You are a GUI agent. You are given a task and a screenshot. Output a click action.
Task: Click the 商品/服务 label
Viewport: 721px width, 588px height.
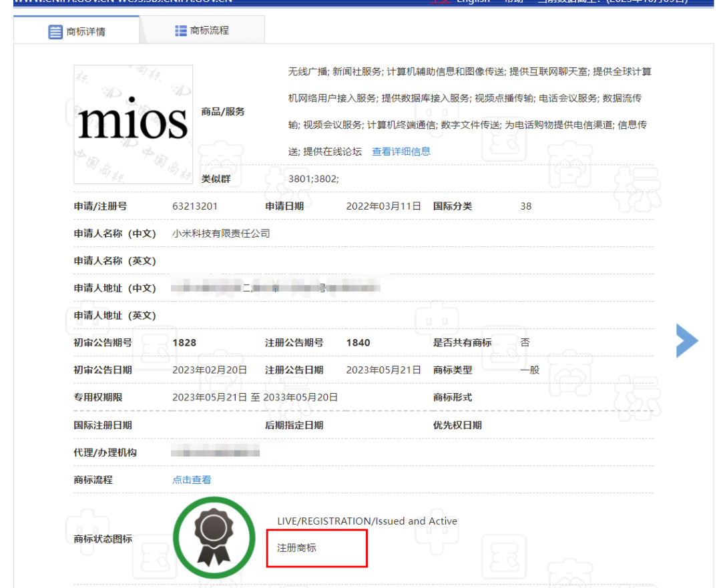click(x=223, y=111)
